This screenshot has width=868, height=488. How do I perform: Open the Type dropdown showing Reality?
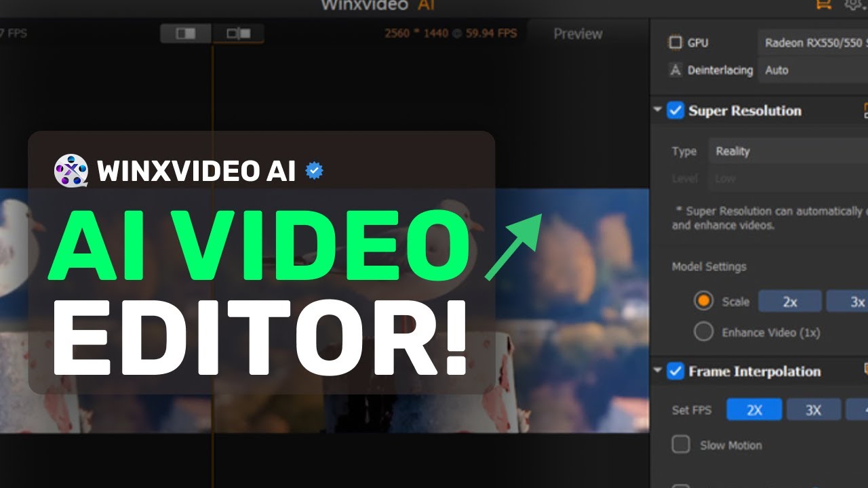pos(788,151)
